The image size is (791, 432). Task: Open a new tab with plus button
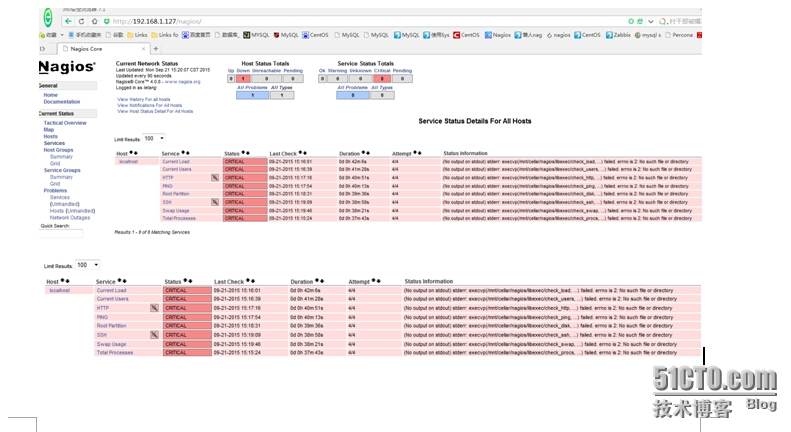point(156,48)
